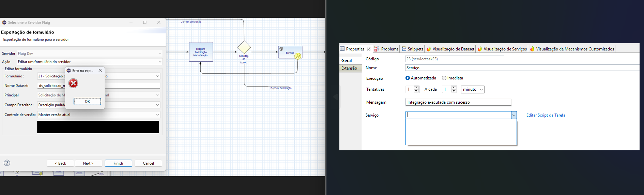
Task: Select Imediata execution option
Action: coord(444,78)
